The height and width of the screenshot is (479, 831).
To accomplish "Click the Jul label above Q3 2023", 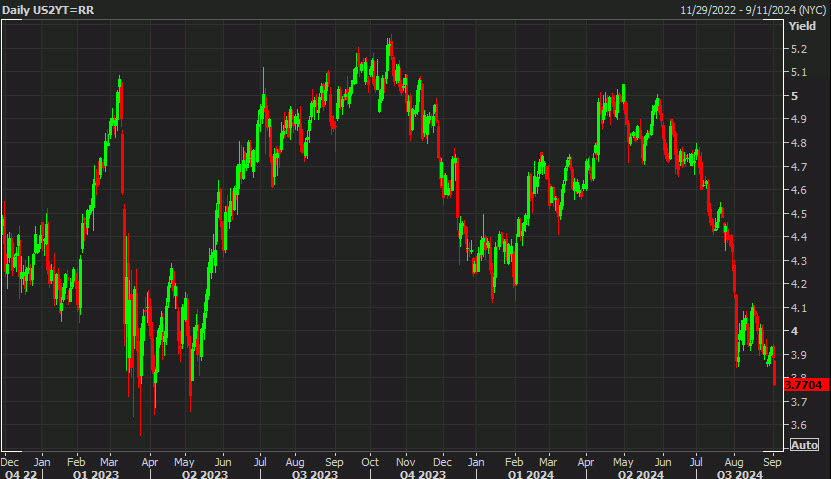I will click(x=260, y=462).
